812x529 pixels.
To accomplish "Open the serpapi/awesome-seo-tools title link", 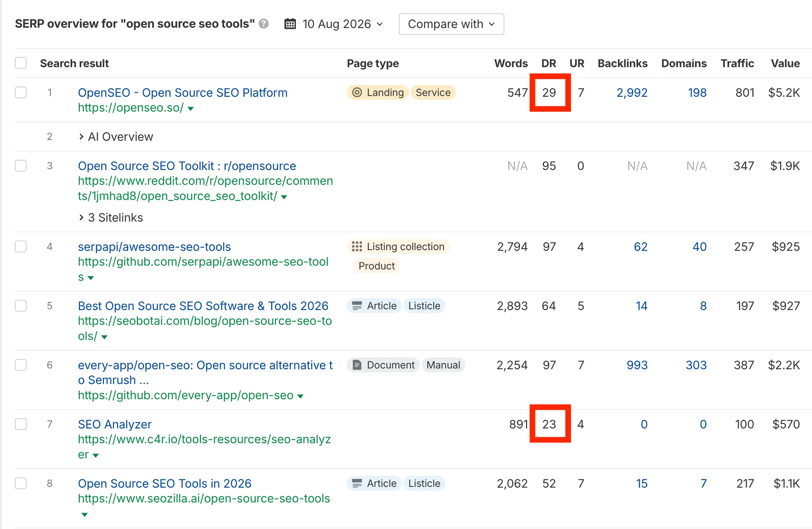I will (x=154, y=247).
